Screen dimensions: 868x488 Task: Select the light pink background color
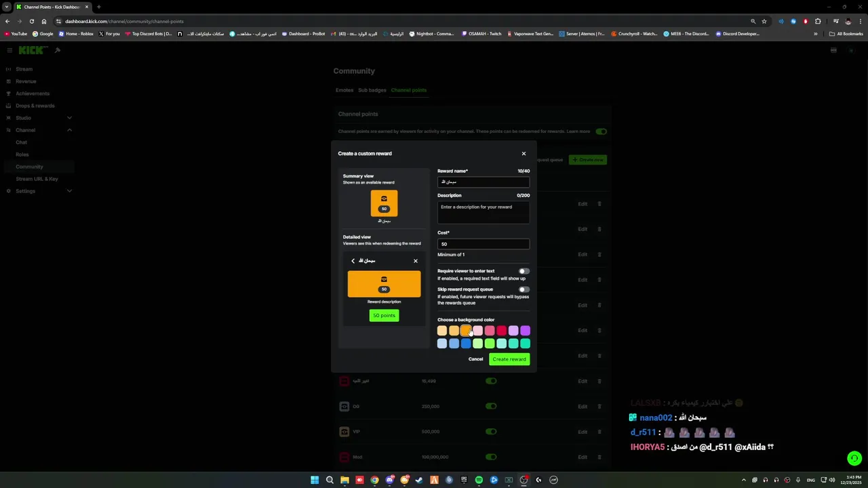tap(477, 331)
